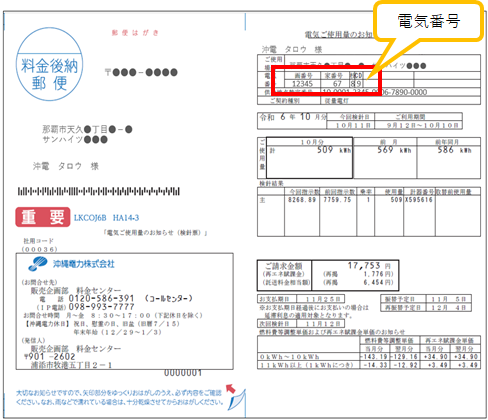The image size is (488, 420).
Task: Click the red 重要 label
Action: coord(43,217)
